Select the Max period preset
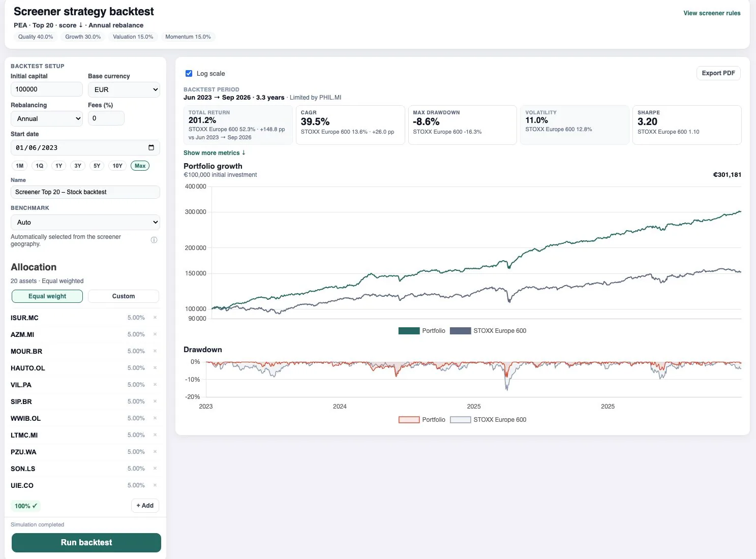The height and width of the screenshot is (559, 756). [140, 166]
